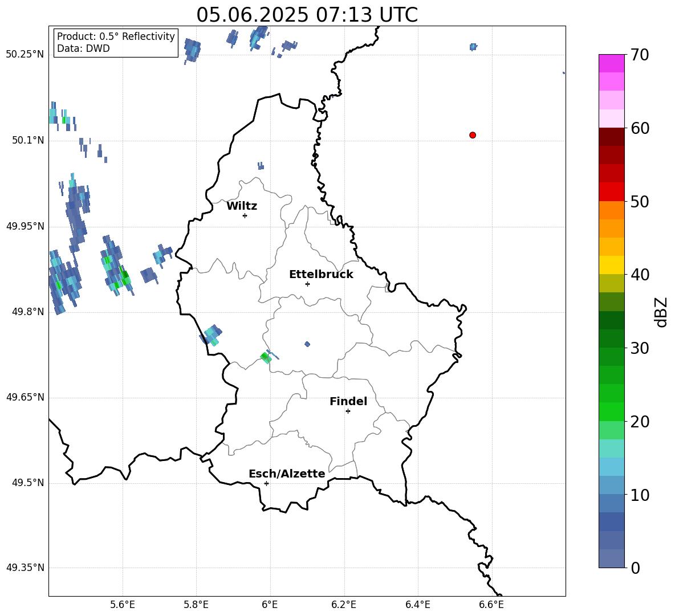Click the Findel city label

[348, 401]
